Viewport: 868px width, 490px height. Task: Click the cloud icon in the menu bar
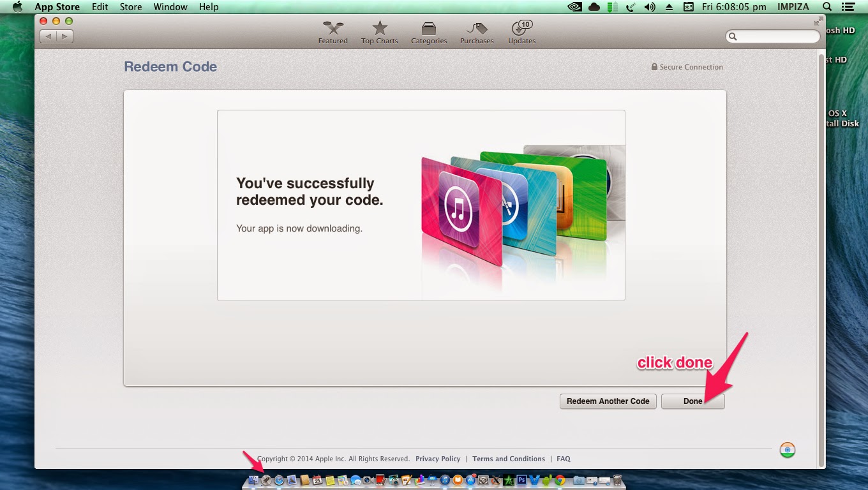594,7
